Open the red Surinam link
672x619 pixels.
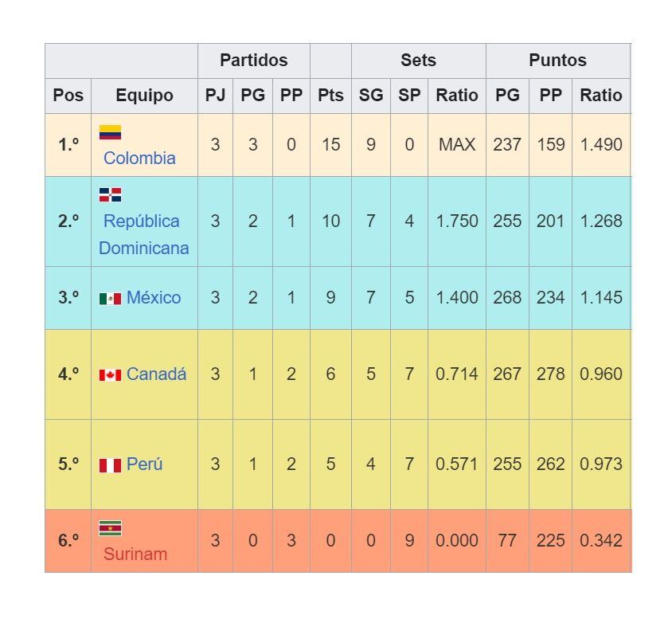coord(135,554)
